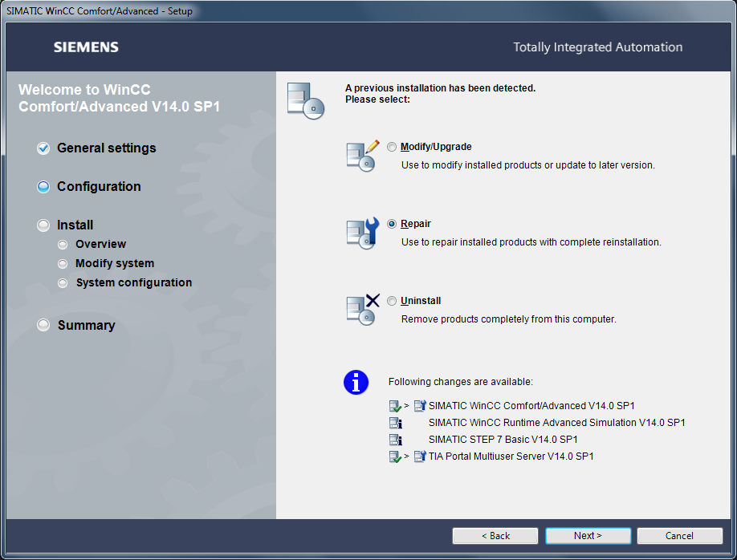
Task: Select the Repair radio button
Action: point(392,224)
